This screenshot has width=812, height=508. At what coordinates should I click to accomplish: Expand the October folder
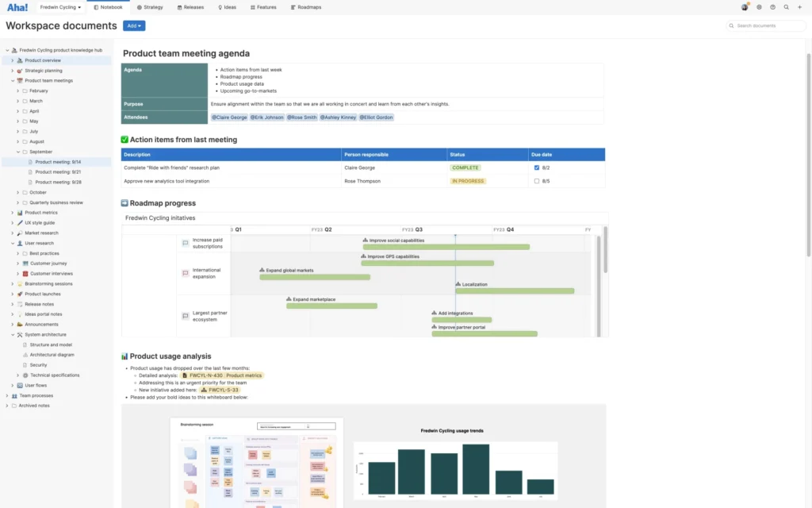[x=18, y=192]
